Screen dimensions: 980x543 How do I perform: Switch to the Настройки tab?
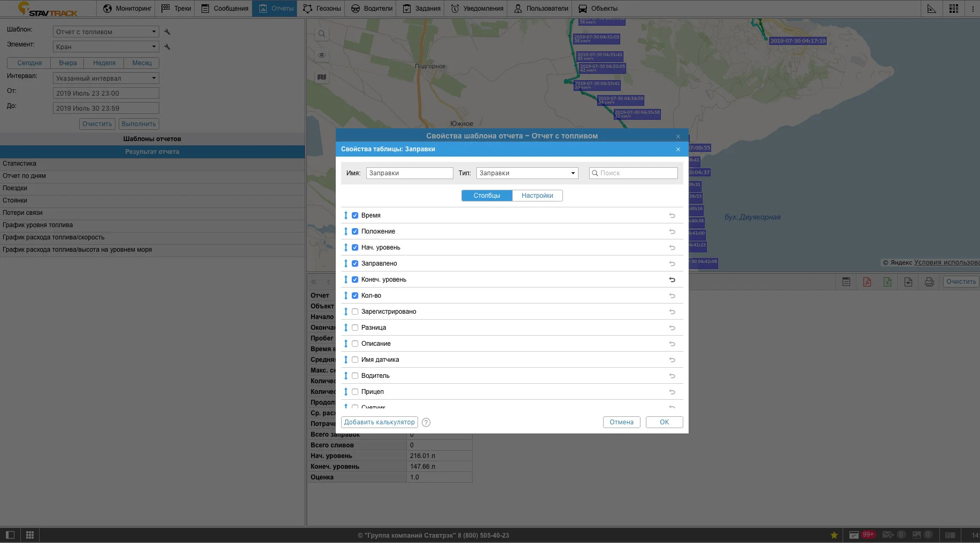(x=537, y=196)
